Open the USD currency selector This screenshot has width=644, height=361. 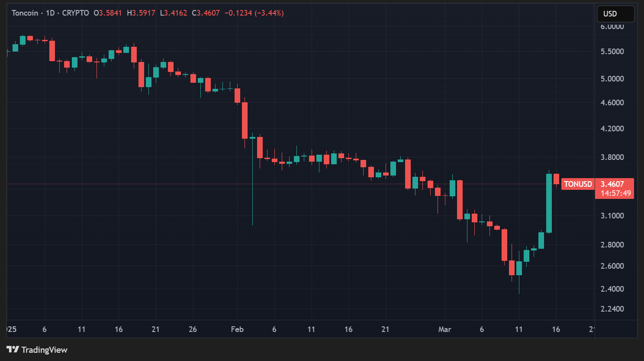[615, 13]
